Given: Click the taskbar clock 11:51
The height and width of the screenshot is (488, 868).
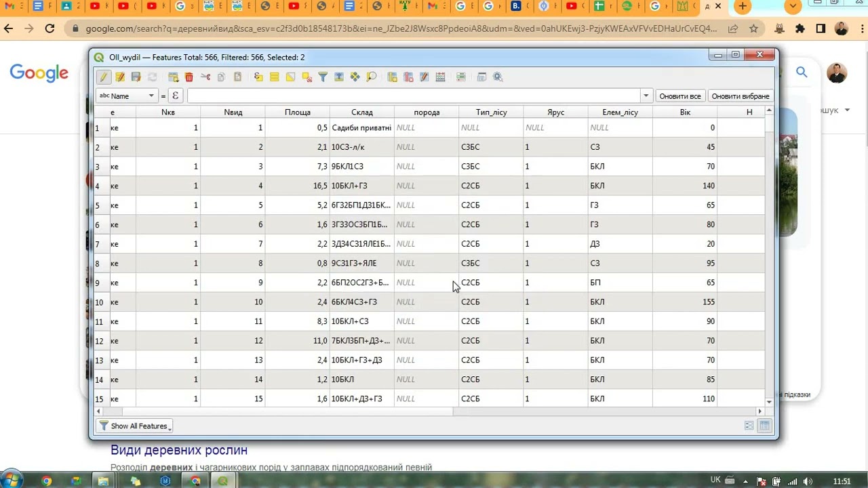Looking at the screenshot, I should pyautogui.click(x=842, y=481).
